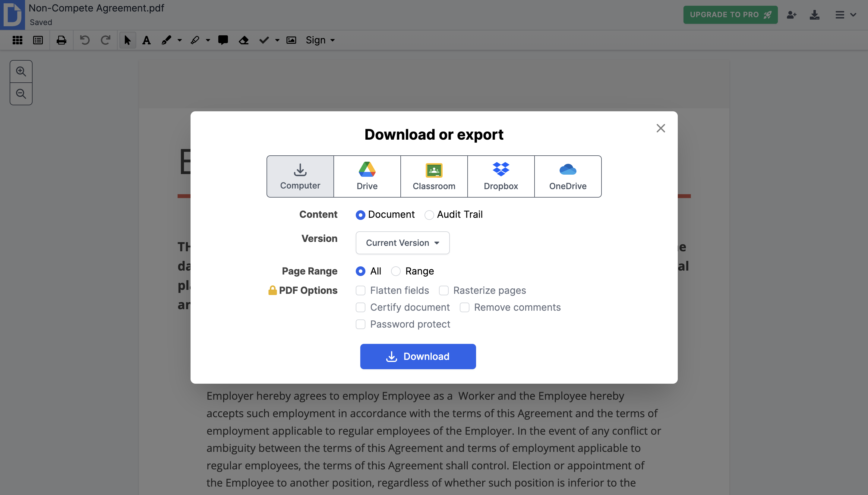This screenshot has width=868, height=495.
Task: Click the undo arrow icon
Action: point(85,40)
